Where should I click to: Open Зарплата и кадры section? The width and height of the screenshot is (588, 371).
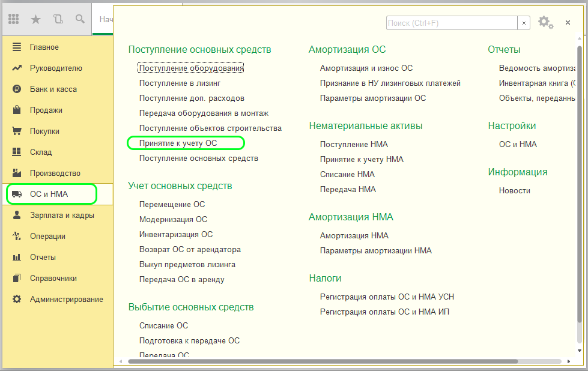(62, 216)
